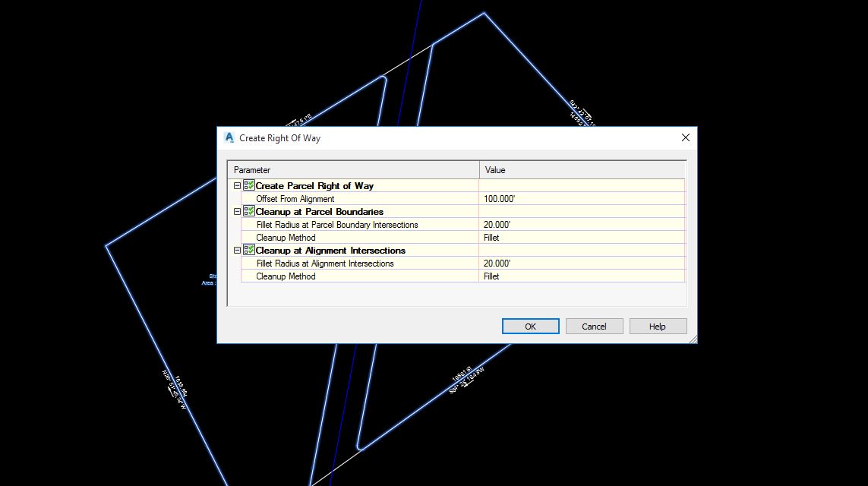
Task: Edit the Fillet Radius at Parcel Boundary Intersections value
Action: pyautogui.click(x=581, y=224)
